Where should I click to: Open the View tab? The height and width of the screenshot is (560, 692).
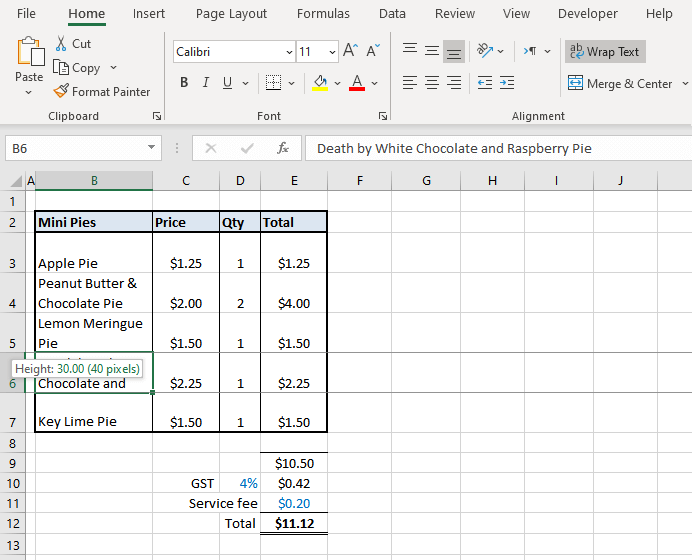coord(516,13)
